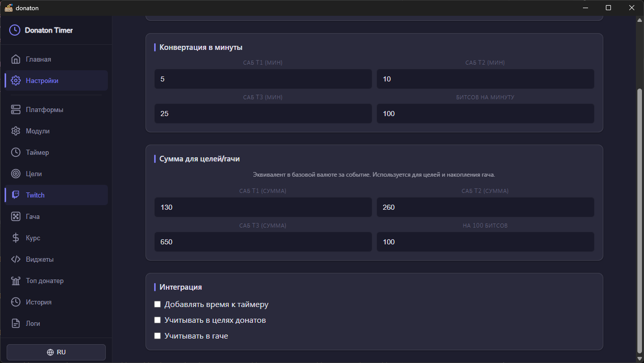Screen dimensions: 644x363
Task: Click the history clock icon beside История
Action: coord(16,302)
